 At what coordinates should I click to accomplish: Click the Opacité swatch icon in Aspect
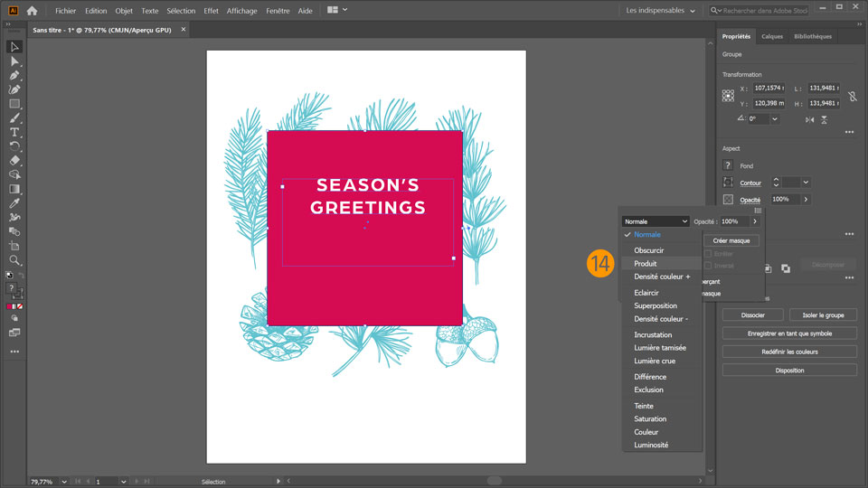click(728, 199)
